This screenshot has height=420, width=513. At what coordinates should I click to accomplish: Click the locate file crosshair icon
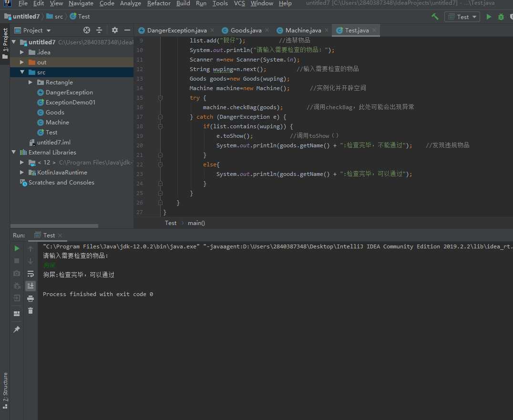(87, 30)
